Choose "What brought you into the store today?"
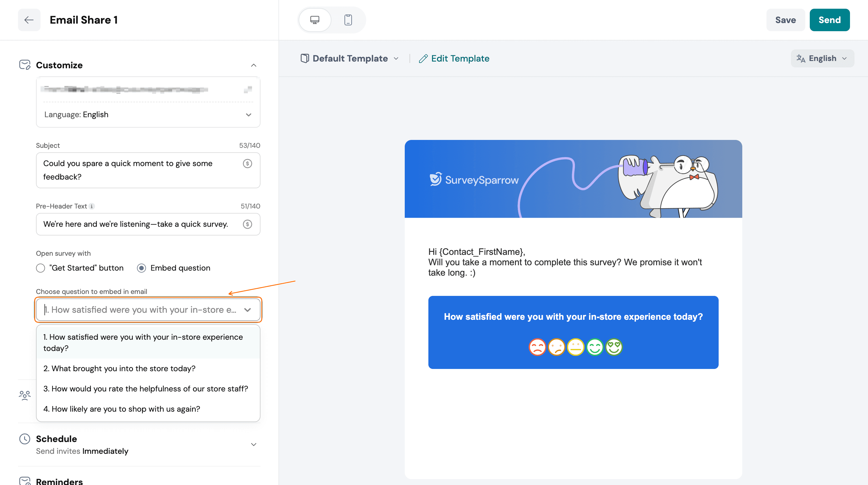The width and height of the screenshot is (868, 485). [148, 369]
